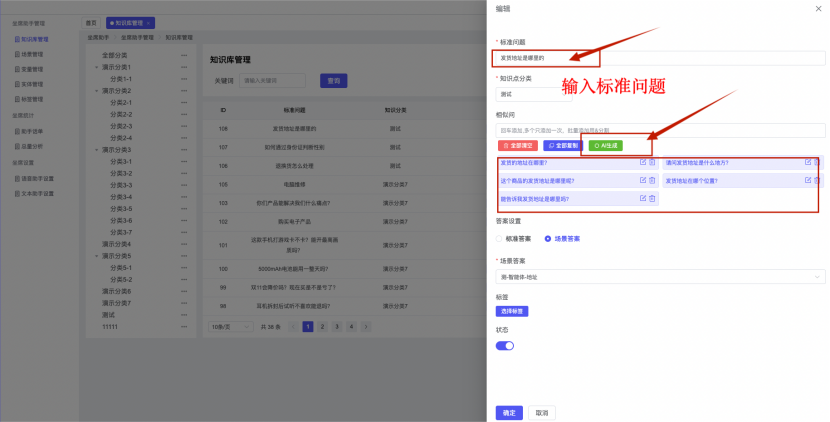Select the 场景答案 radio option

547,238
